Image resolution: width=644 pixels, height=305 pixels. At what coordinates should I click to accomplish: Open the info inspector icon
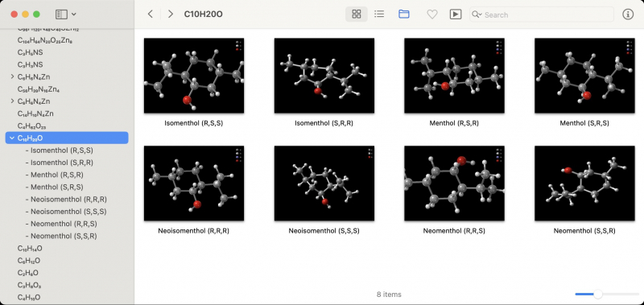point(628,14)
